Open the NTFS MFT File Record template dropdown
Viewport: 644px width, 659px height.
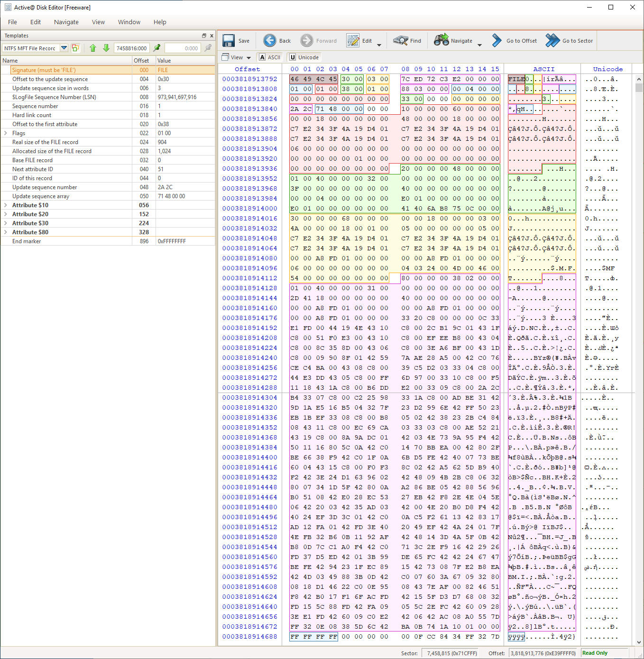click(x=64, y=48)
